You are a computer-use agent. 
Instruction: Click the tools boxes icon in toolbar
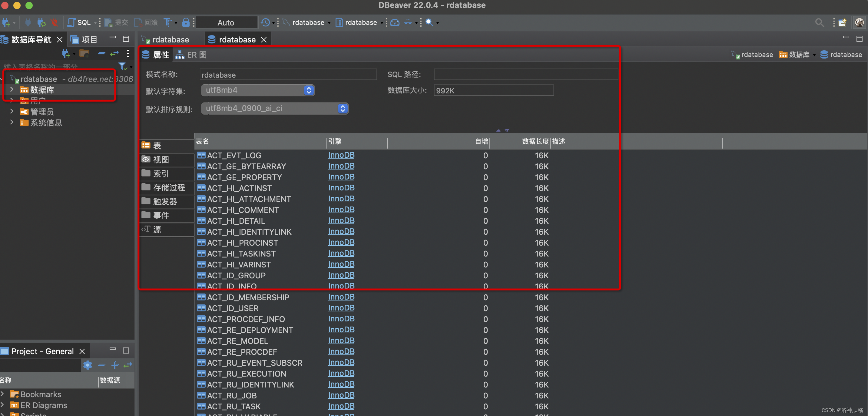(408, 23)
